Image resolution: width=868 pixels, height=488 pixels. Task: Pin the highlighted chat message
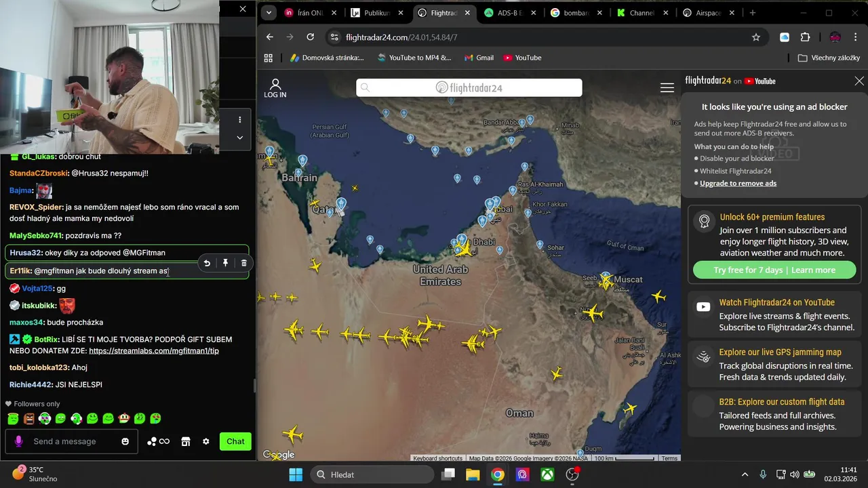225,263
